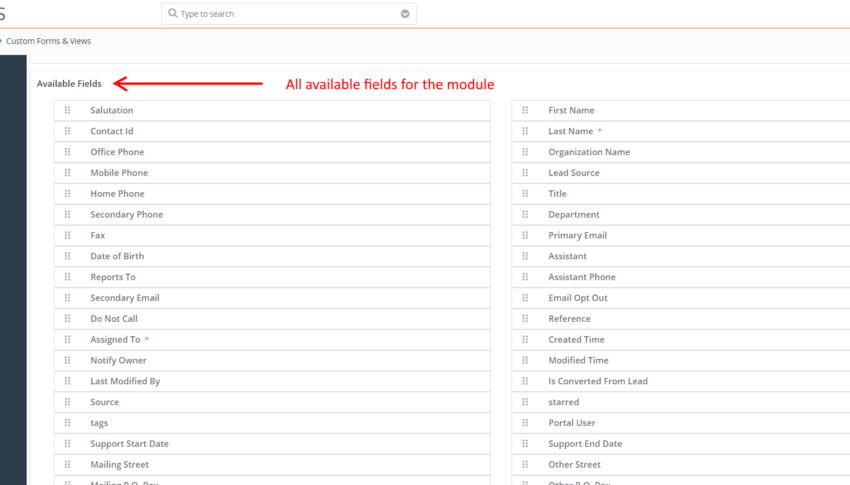Image resolution: width=850 pixels, height=485 pixels.
Task: Grab the drag handle for Contact Id
Action: click(x=67, y=131)
